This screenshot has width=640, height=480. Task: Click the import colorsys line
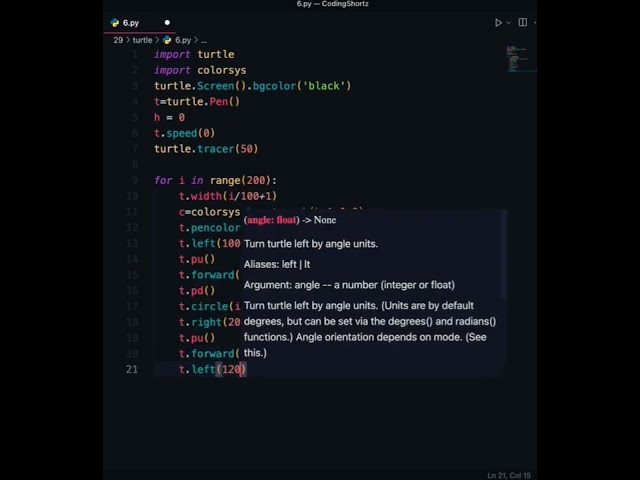click(200, 70)
